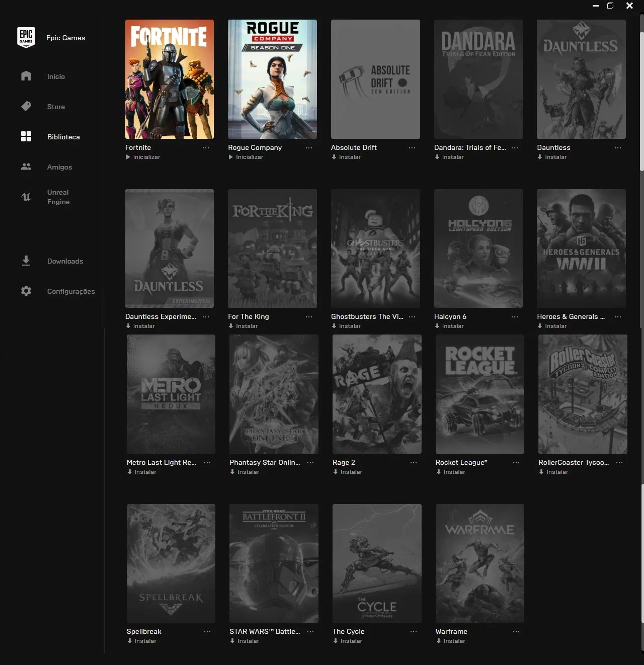
Task: Click the Rage 2 cover art
Action: (377, 394)
